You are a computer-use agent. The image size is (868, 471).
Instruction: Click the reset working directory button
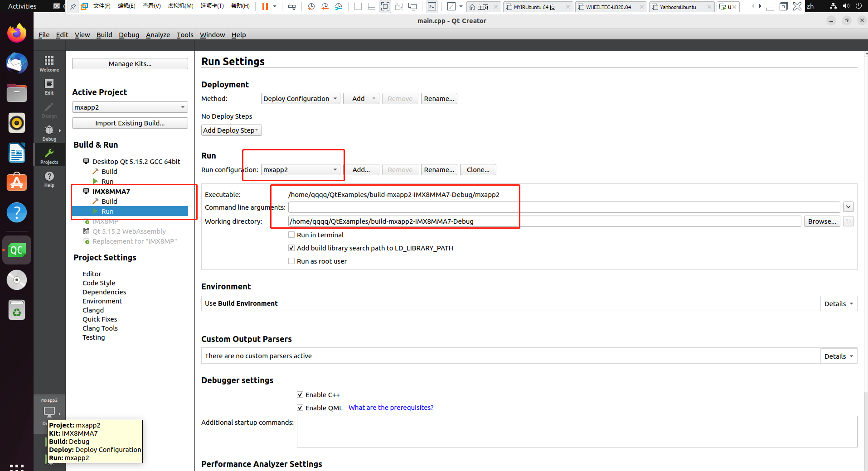[849, 221]
